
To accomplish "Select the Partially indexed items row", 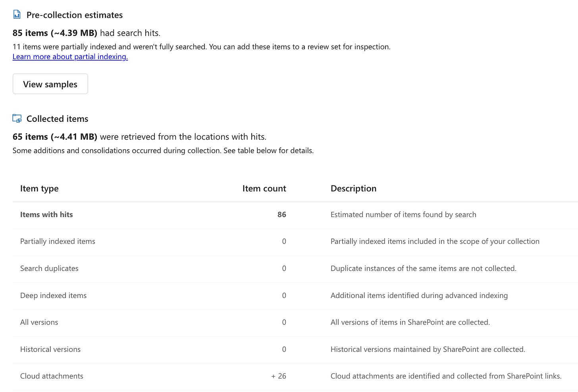I will (58, 241).
